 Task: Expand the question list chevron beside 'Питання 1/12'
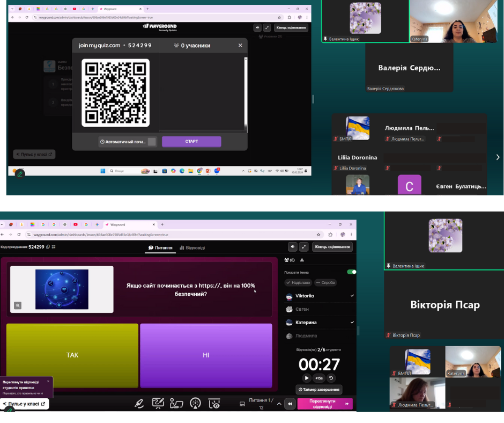tap(279, 404)
